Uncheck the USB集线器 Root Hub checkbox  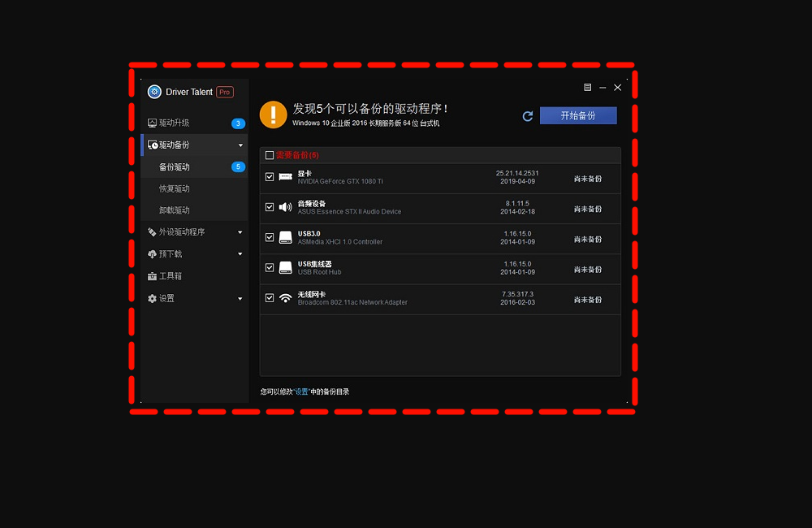pyautogui.click(x=270, y=267)
